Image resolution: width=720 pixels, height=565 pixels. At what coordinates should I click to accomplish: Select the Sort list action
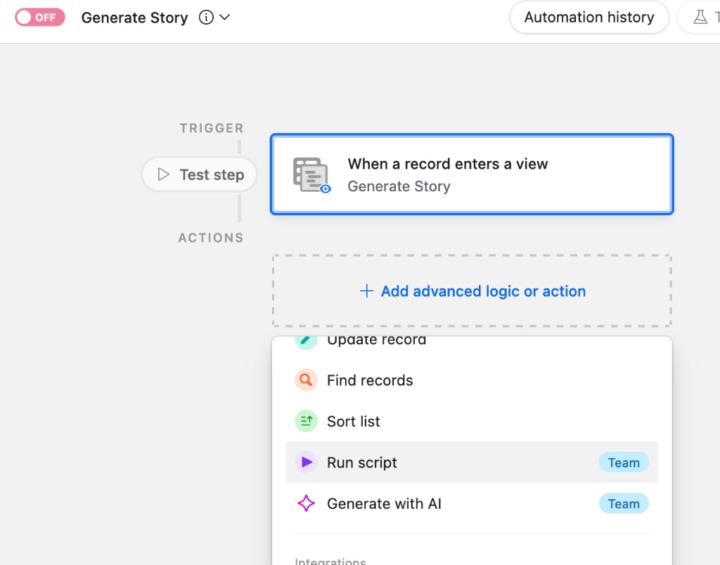[354, 421]
